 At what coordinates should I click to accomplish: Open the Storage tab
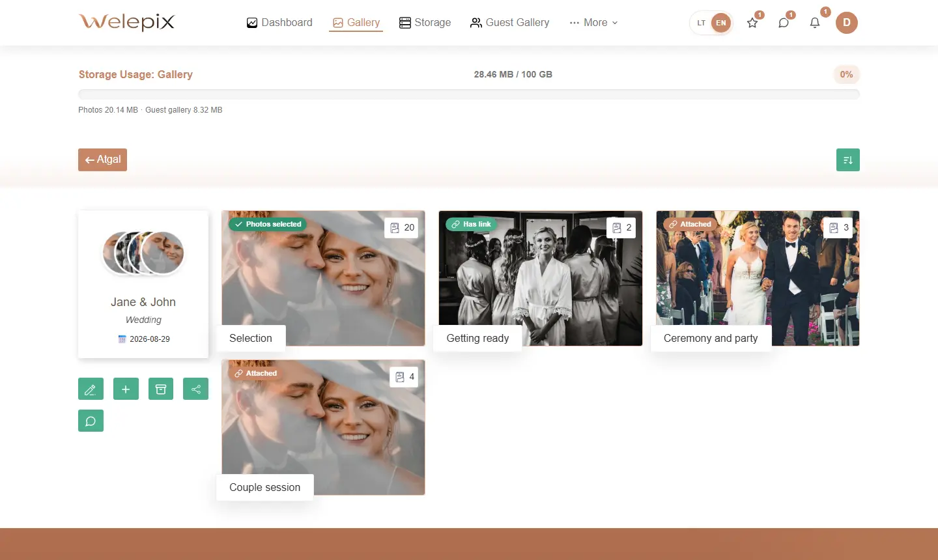point(425,23)
